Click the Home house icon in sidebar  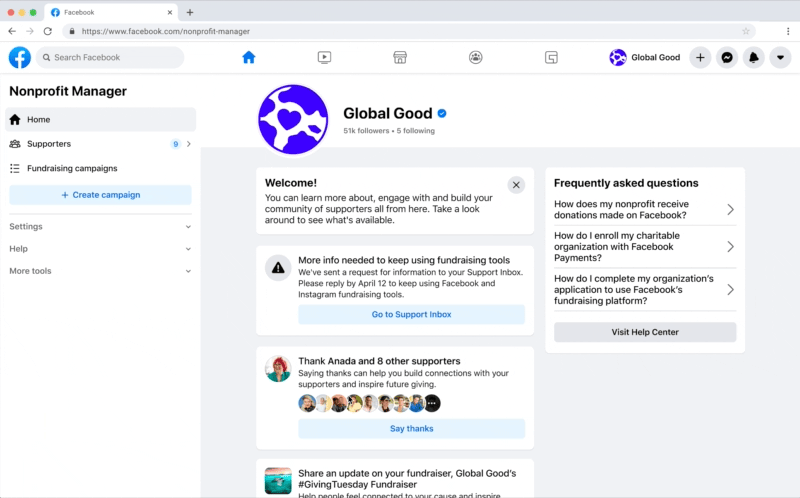[x=15, y=119]
